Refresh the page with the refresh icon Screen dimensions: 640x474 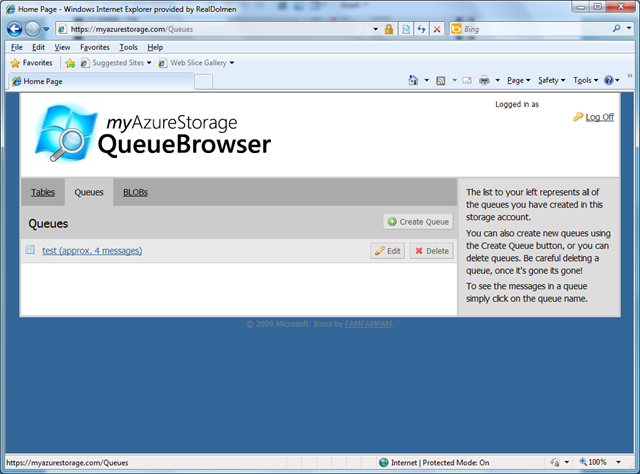421,29
